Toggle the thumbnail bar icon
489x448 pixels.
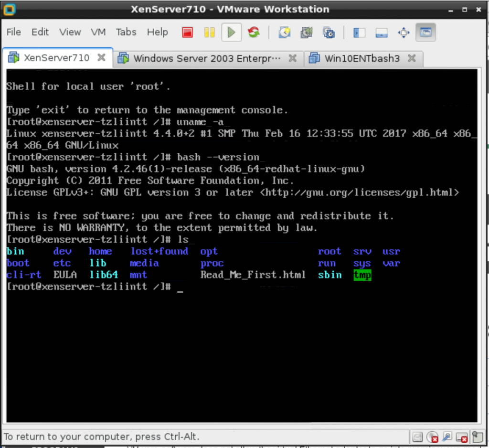382,32
